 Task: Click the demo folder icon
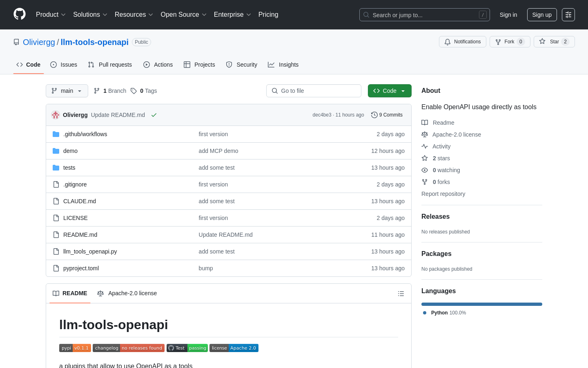[x=56, y=151]
